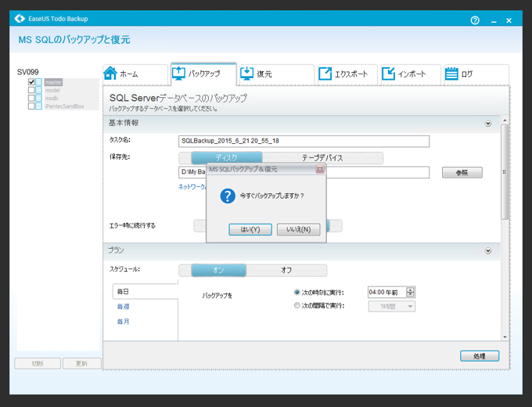Adjust time with the 04:00 spinner arrows
The width and height of the screenshot is (532, 407).
pyautogui.click(x=410, y=292)
